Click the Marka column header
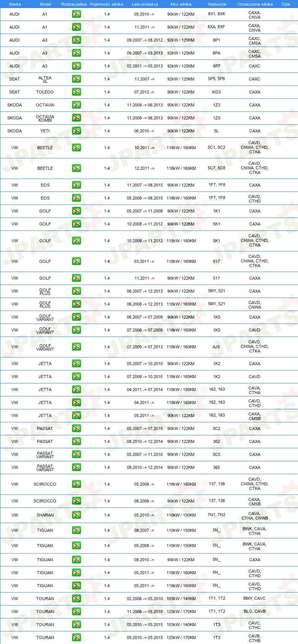 pyautogui.click(x=15, y=4)
